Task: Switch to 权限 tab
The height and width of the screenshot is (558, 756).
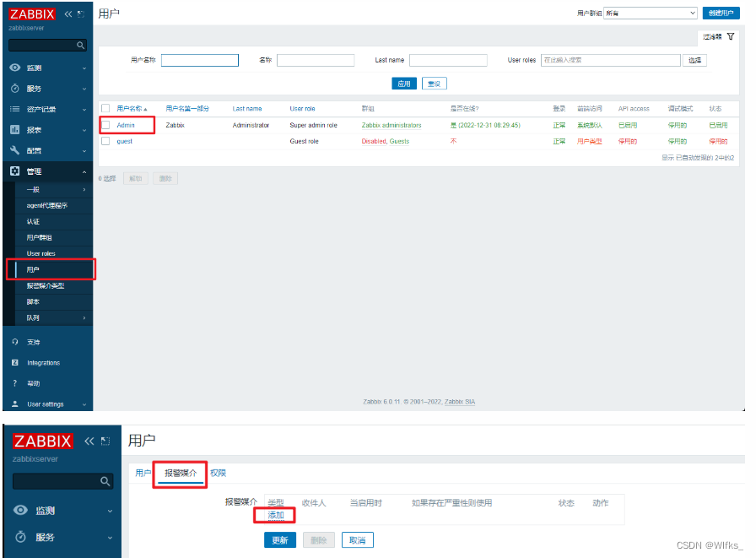Action: (218, 473)
